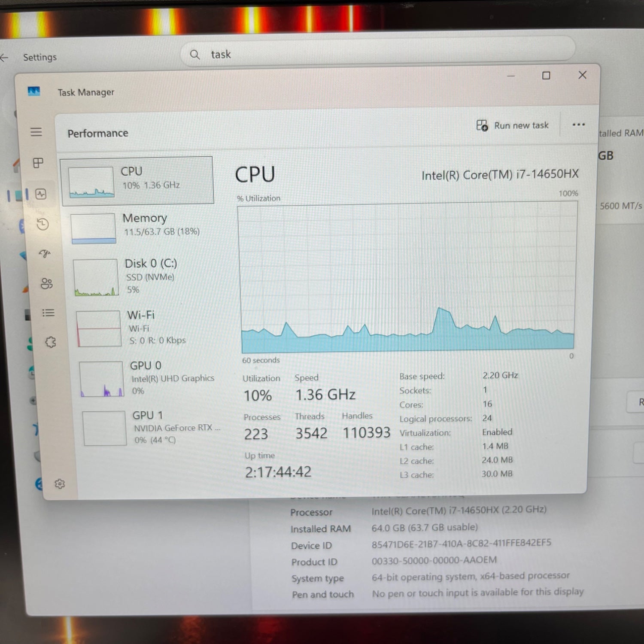Click the up time value "2:17:44:42"

pos(278,472)
